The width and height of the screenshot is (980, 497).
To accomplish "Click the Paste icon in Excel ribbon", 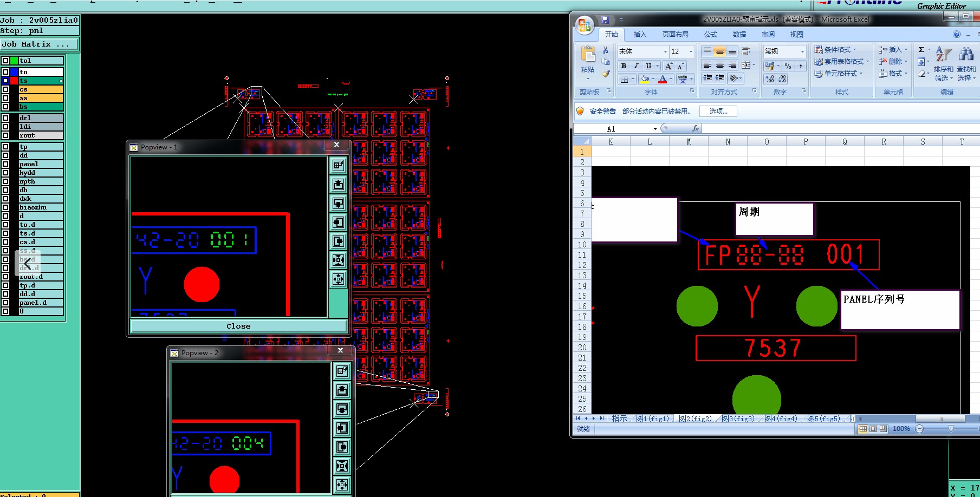I will pyautogui.click(x=588, y=54).
